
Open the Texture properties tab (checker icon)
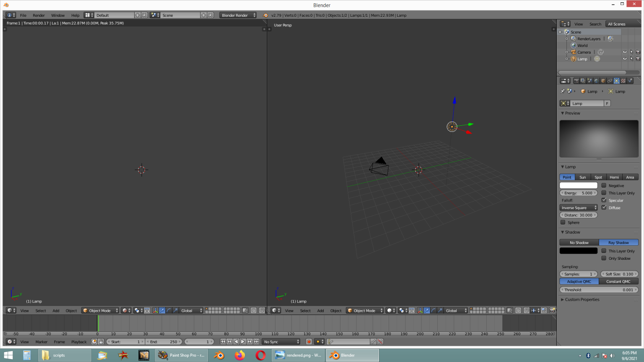(623, 81)
